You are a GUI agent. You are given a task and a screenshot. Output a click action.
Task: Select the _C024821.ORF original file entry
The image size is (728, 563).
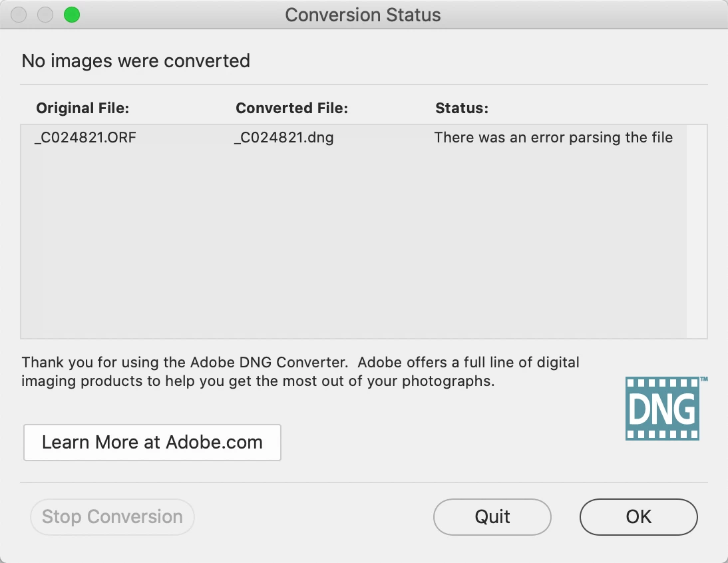tap(85, 138)
